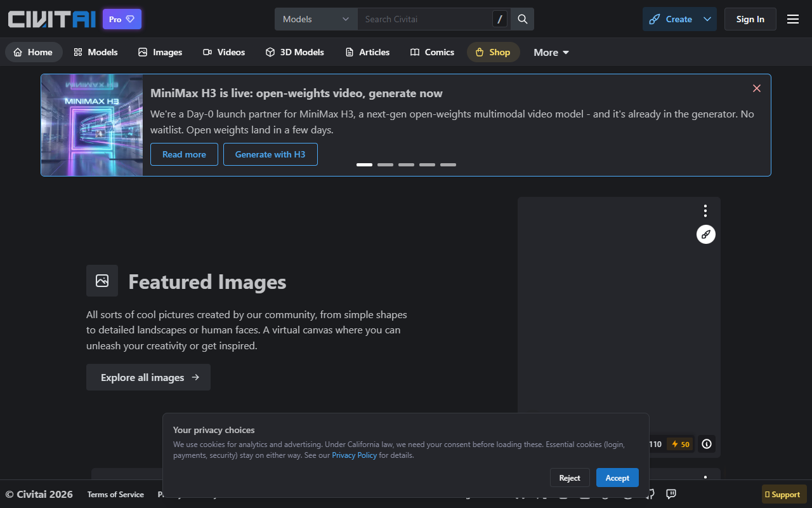Screen dimensions: 812x508
Task: Click the Generate with H3 button
Action: coord(270,154)
